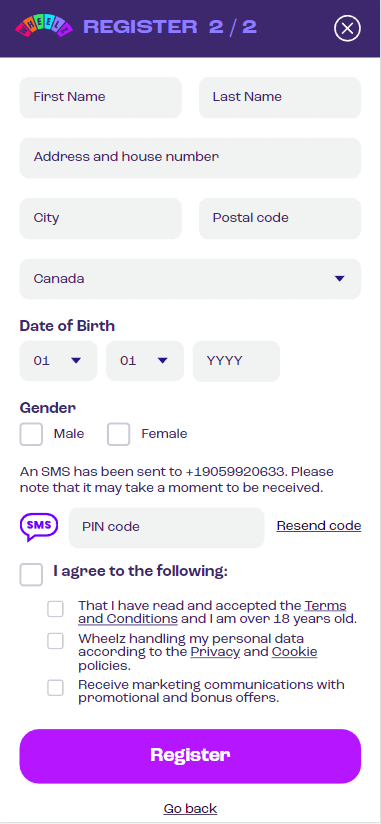Click the Wheelz rainbow logo
Image resolution: width=381 pixels, height=824 pixels.
(44, 27)
